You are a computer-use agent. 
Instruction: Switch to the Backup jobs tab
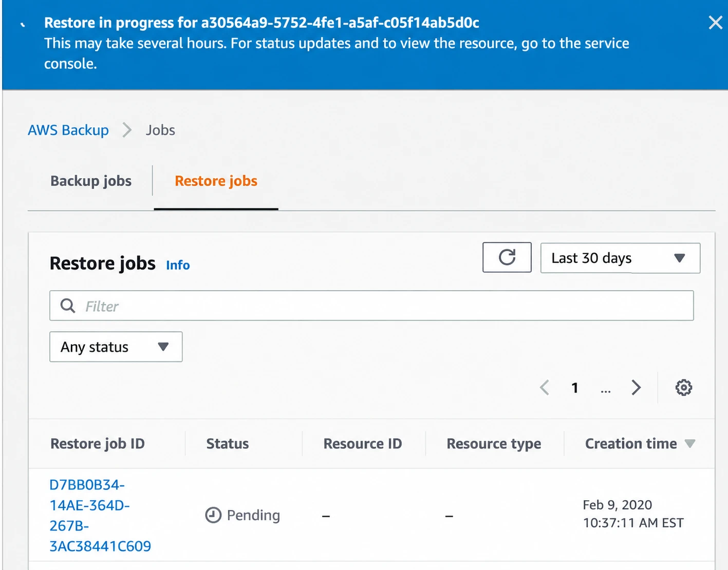click(x=91, y=181)
